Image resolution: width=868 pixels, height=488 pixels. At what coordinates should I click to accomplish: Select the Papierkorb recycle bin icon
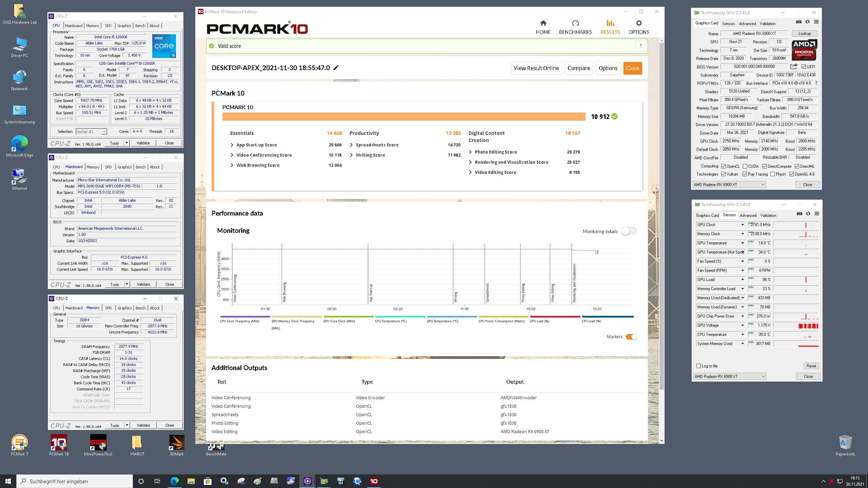845,445
